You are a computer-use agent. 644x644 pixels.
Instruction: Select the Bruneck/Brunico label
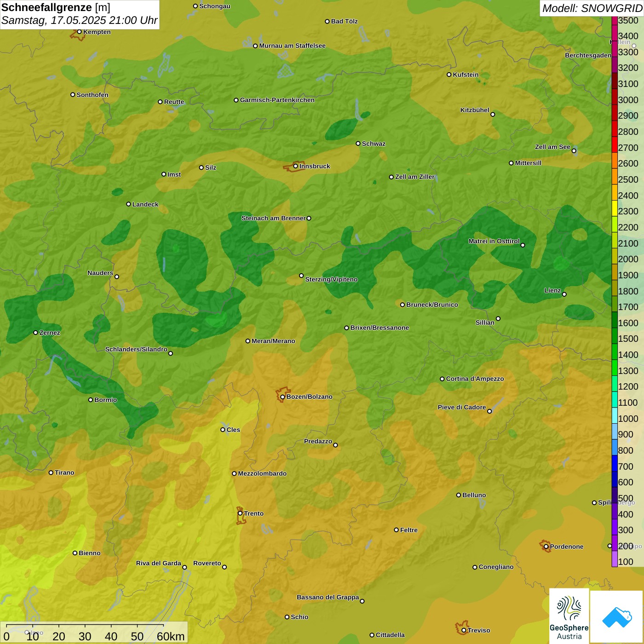tap(432, 305)
